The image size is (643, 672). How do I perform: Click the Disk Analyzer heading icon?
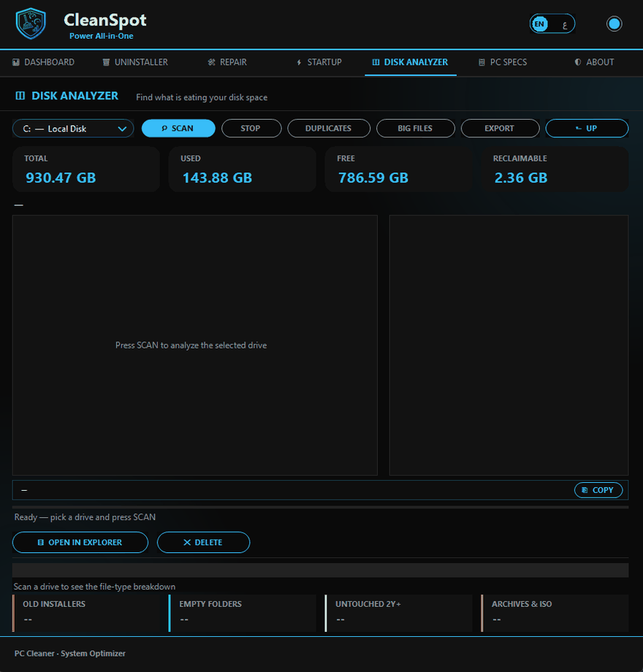click(x=20, y=96)
